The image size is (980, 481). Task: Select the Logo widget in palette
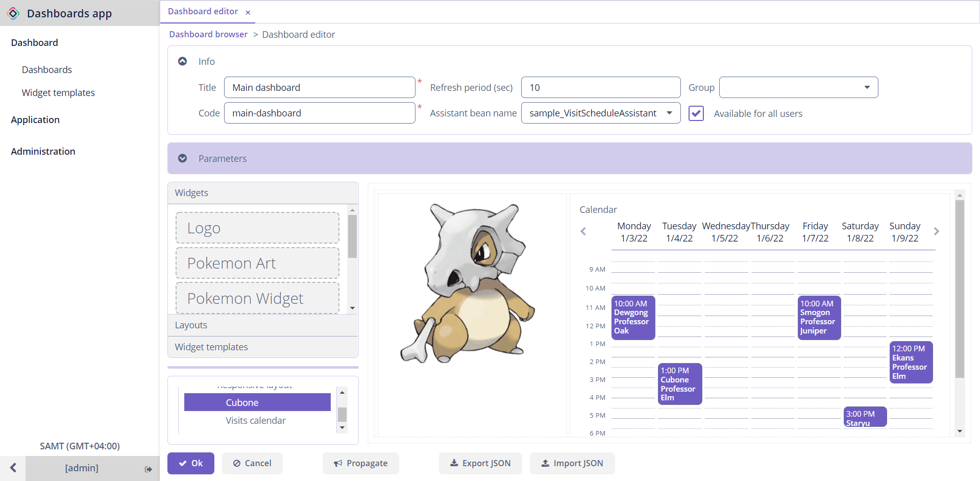pos(257,228)
